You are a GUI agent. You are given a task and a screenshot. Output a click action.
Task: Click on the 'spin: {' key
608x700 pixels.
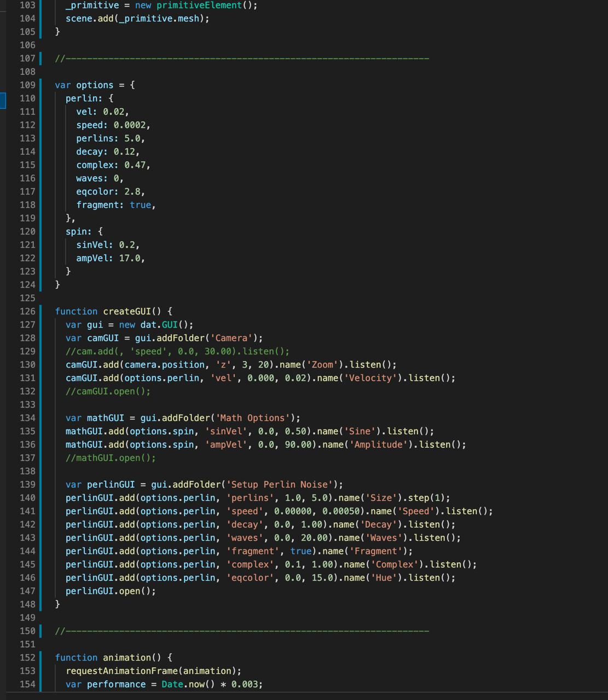pyautogui.click(x=84, y=231)
